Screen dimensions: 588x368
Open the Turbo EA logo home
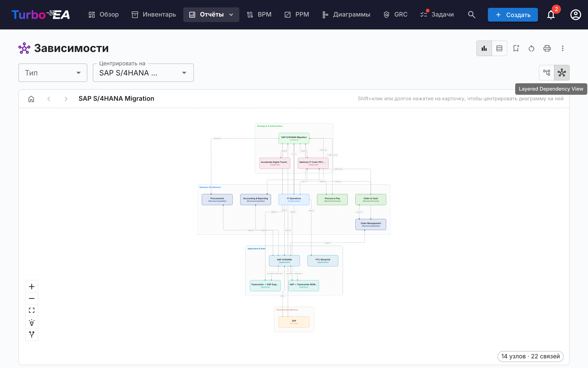tap(41, 14)
